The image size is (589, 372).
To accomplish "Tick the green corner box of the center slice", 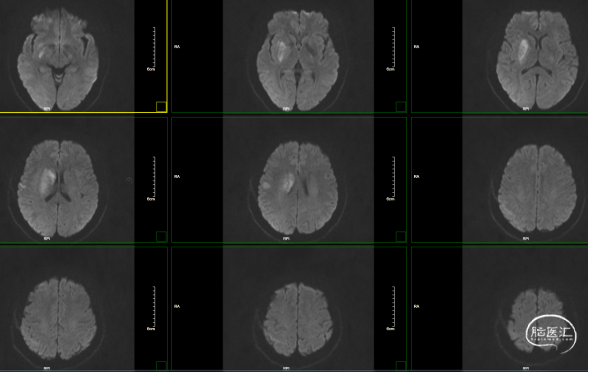I will click(401, 236).
